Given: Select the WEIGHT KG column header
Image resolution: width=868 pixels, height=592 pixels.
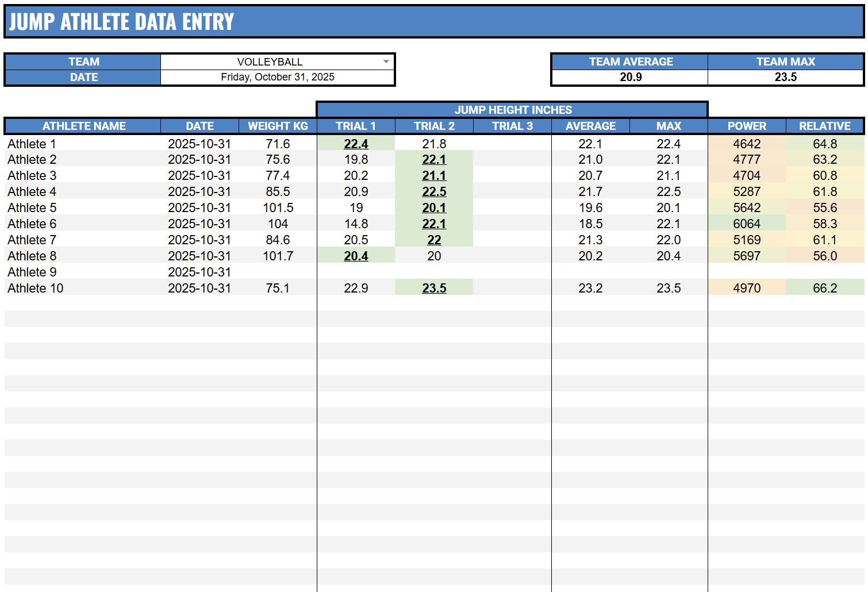Looking at the screenshot, I should click(278, 126).
